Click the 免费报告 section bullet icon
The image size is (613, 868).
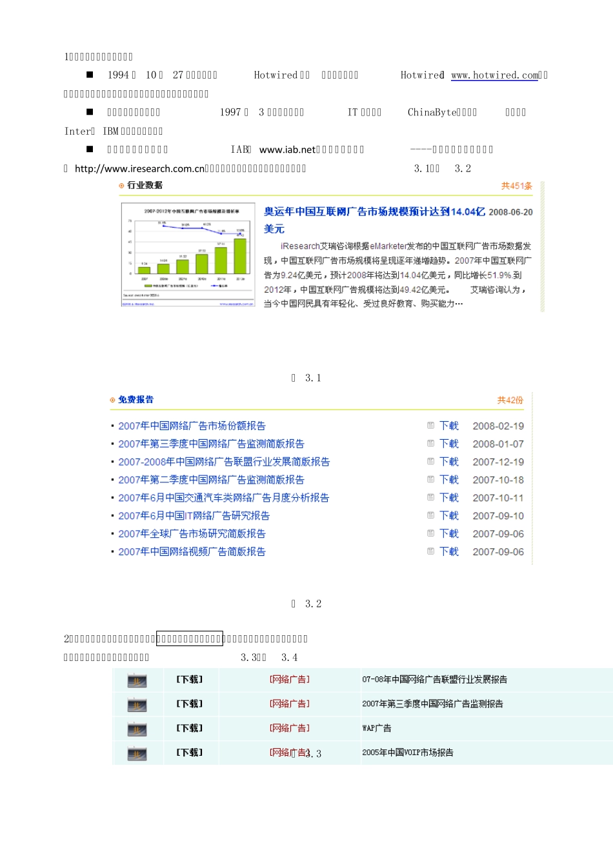click(x=112, y=400)
